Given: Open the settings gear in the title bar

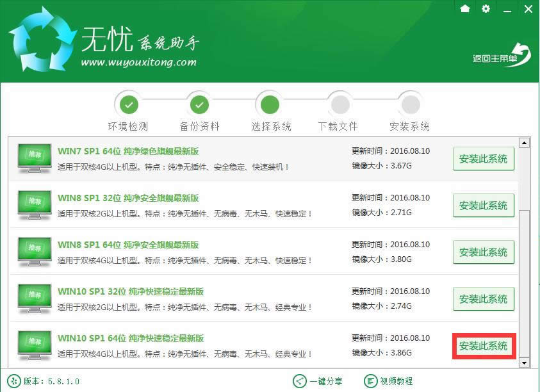Looking at the screenshot, I should (x=486, y=9).
